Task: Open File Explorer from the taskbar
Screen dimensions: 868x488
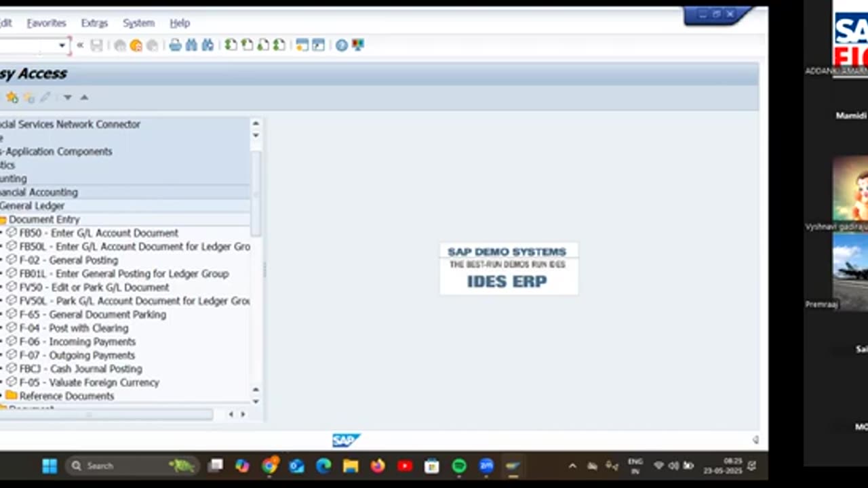Action: point(351,466)
